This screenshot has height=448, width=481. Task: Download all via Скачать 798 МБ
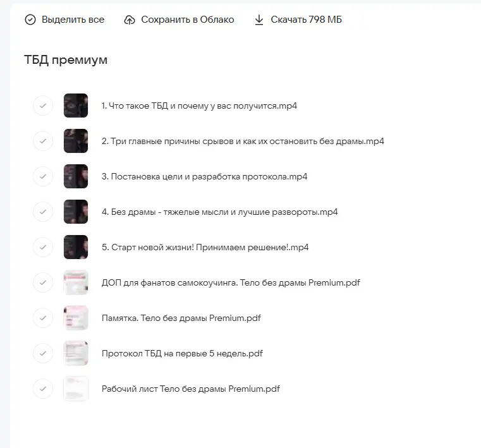click(306, 20)
